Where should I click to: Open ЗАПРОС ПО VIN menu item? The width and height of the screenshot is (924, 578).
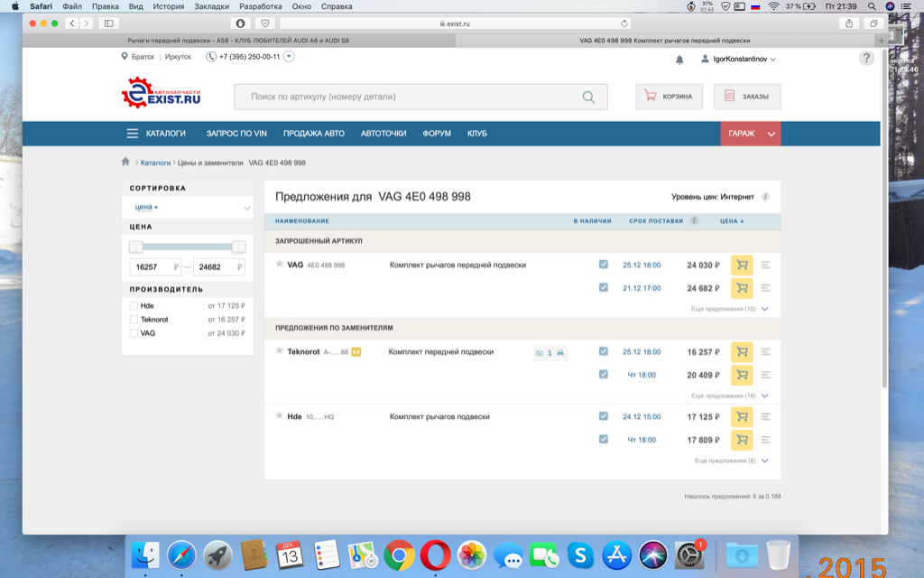236,134
